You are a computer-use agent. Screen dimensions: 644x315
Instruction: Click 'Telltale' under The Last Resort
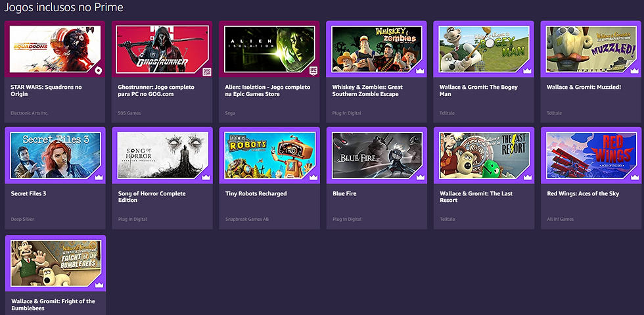point(448,219)
